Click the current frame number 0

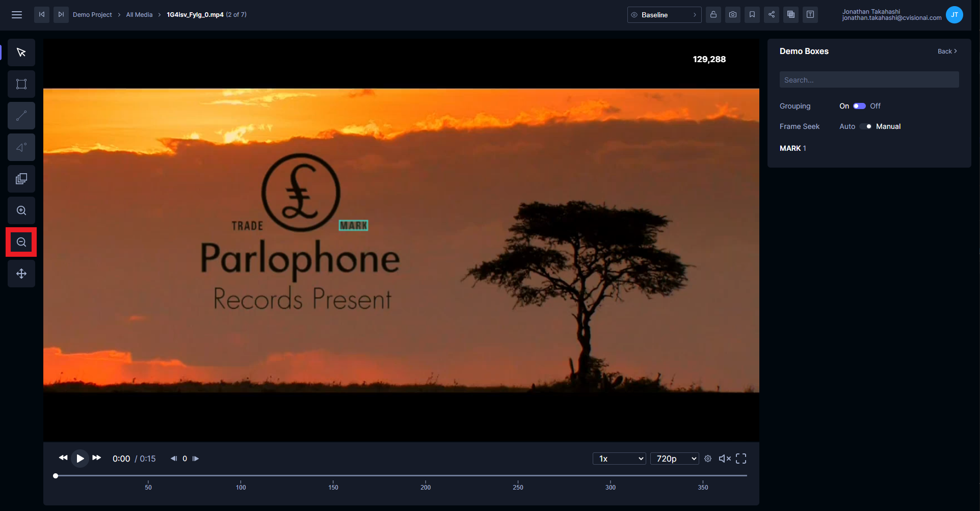click(x=184, y=459)
